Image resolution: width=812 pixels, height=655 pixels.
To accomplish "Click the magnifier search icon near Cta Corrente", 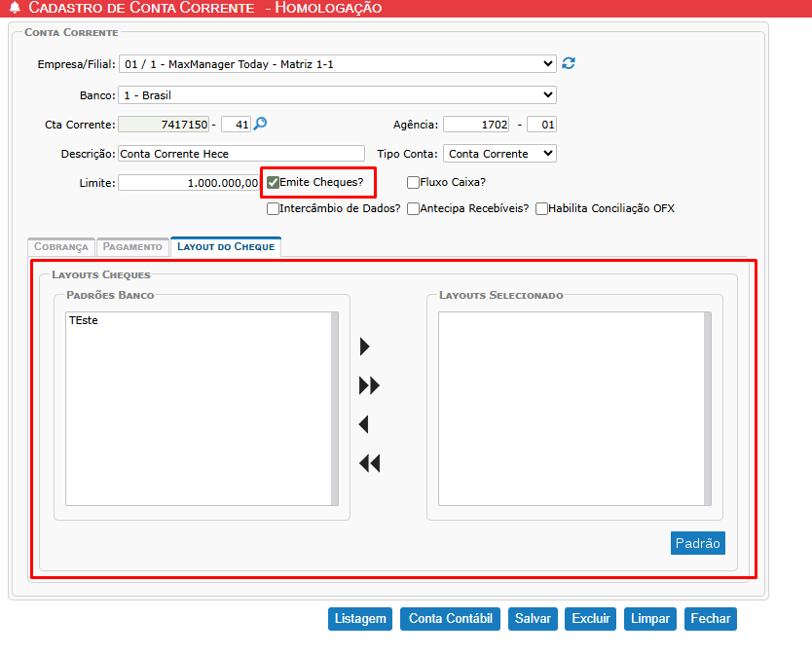I will point(260,125).
